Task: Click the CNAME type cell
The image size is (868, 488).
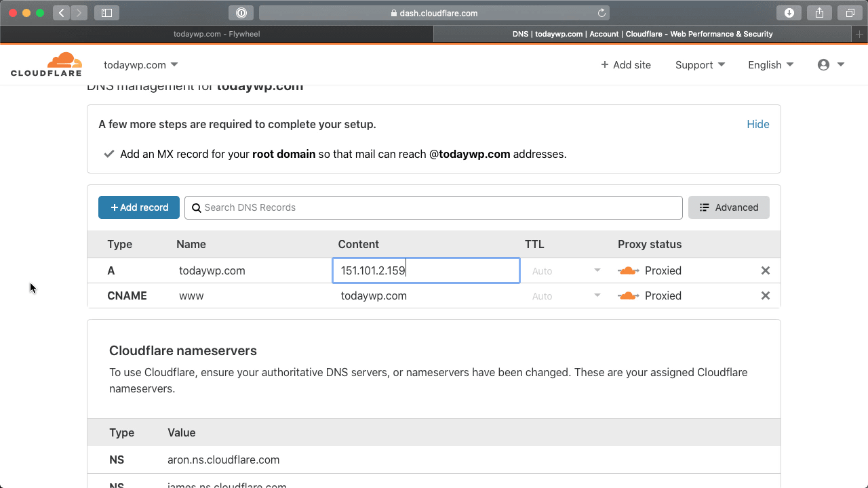Action: pyautogui.click(x=127, y=296)
